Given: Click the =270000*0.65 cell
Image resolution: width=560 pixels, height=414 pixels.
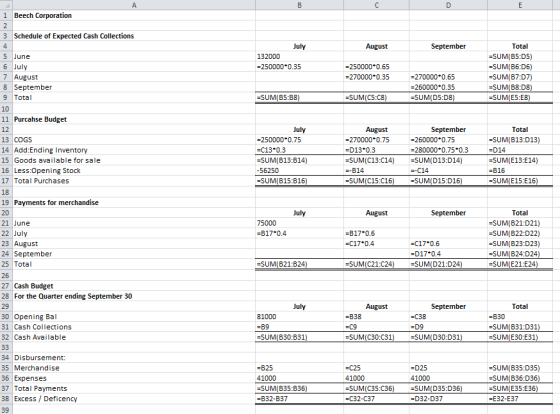Looking at the screenshot, I should click(x=448, y=77).
